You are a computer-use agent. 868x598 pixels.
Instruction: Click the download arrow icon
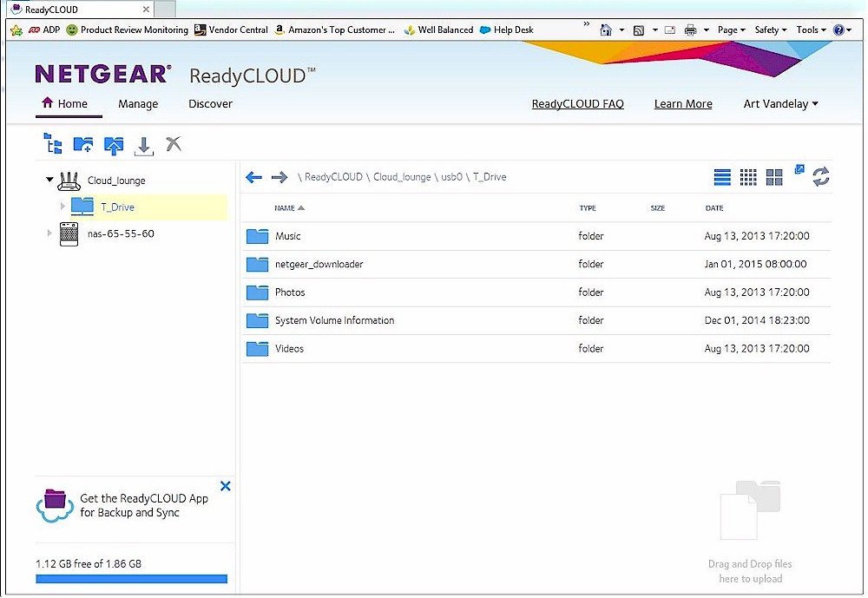(143, 146)
